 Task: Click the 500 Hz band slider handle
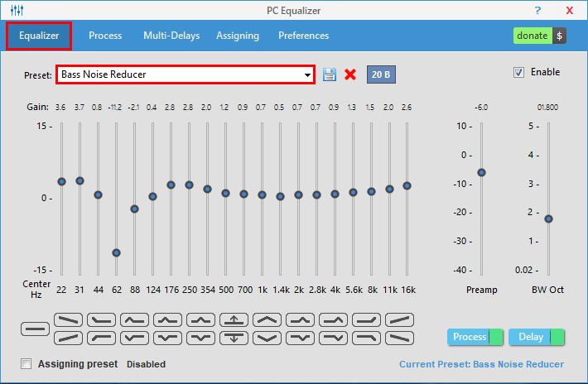[225, 194]
